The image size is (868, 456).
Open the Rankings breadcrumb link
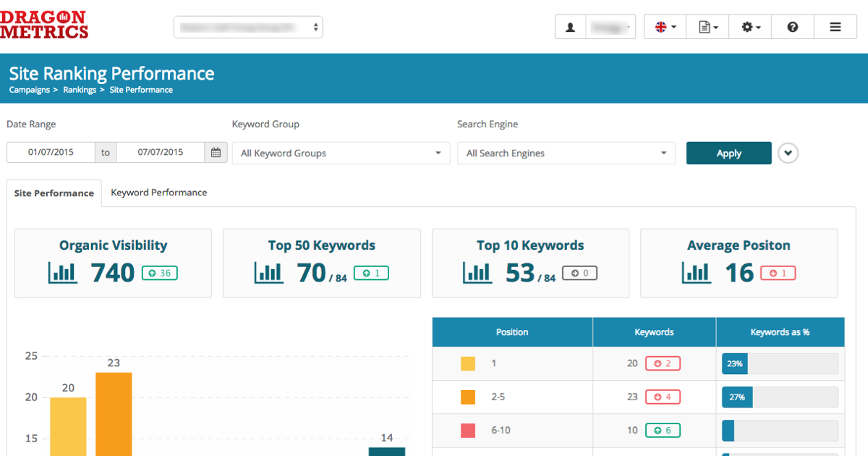[x=79, y=89]
